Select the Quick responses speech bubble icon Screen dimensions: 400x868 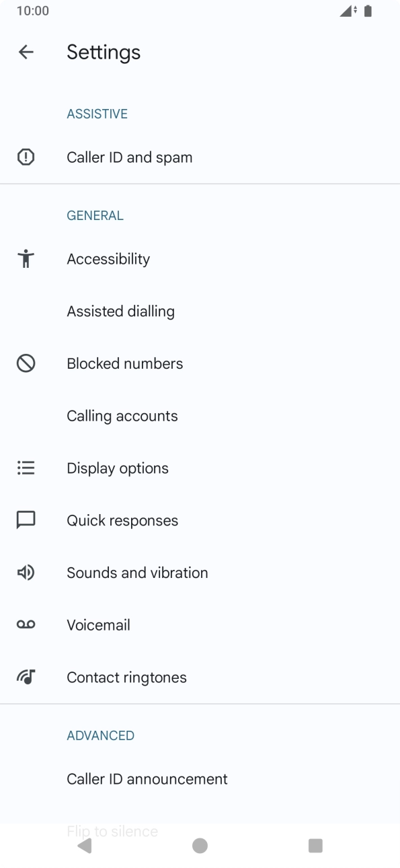[x=26, y=519]
